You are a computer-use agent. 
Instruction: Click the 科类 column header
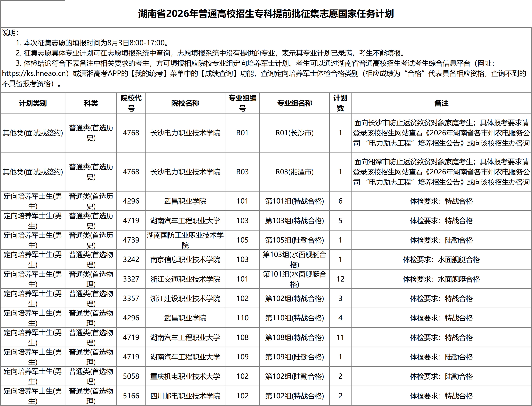(x=91, y=103)
